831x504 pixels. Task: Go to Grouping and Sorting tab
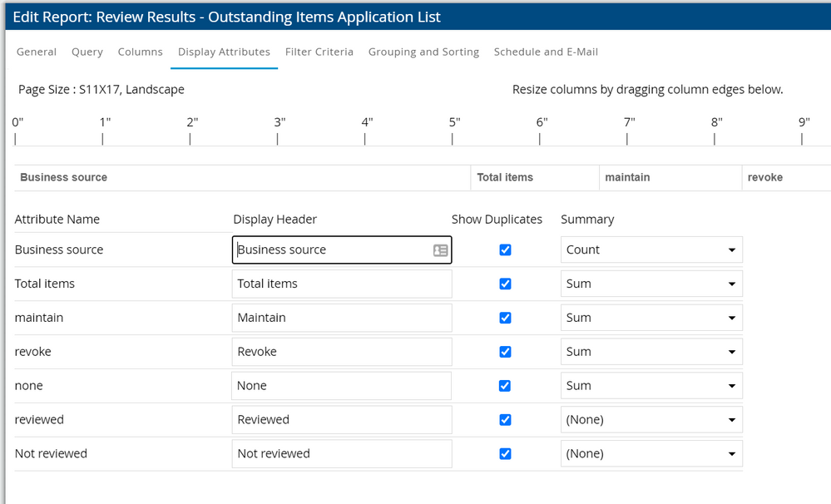pyautogui.click(x=423, y=52)
